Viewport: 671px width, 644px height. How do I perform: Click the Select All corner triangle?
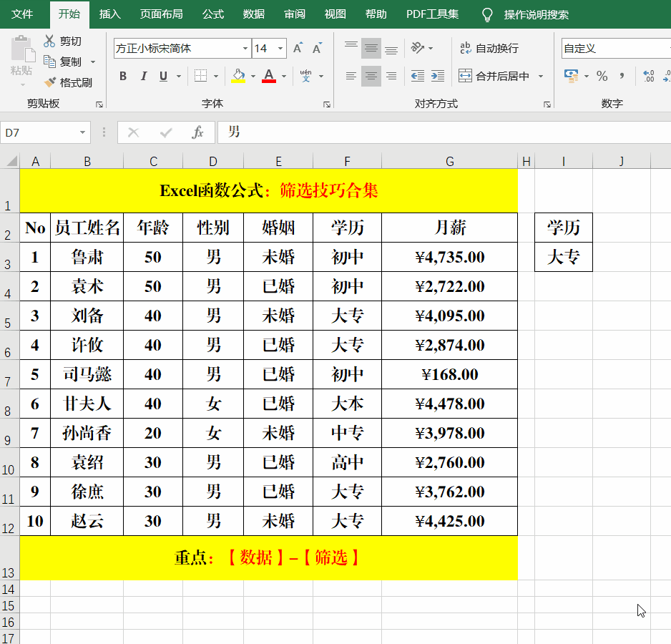click(x=12, y=161)
